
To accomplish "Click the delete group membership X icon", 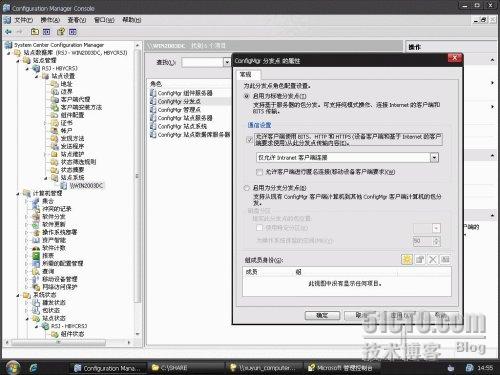I will (x=433, y=259).
